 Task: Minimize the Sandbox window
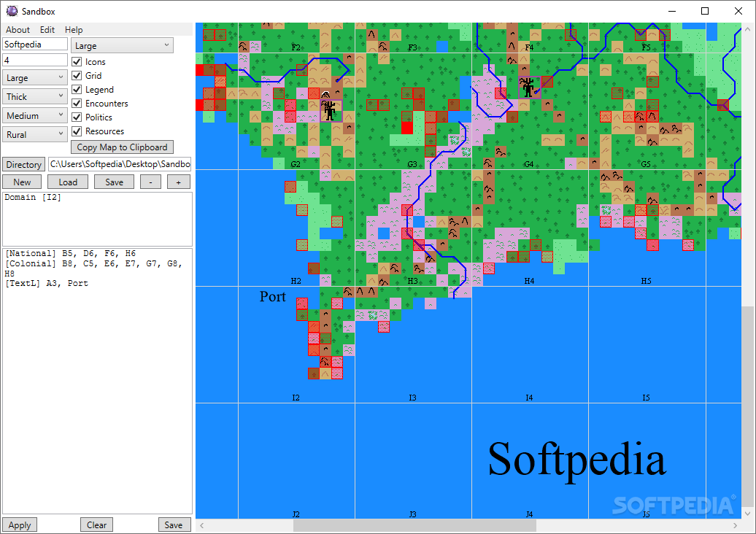(x=672, y=11)
